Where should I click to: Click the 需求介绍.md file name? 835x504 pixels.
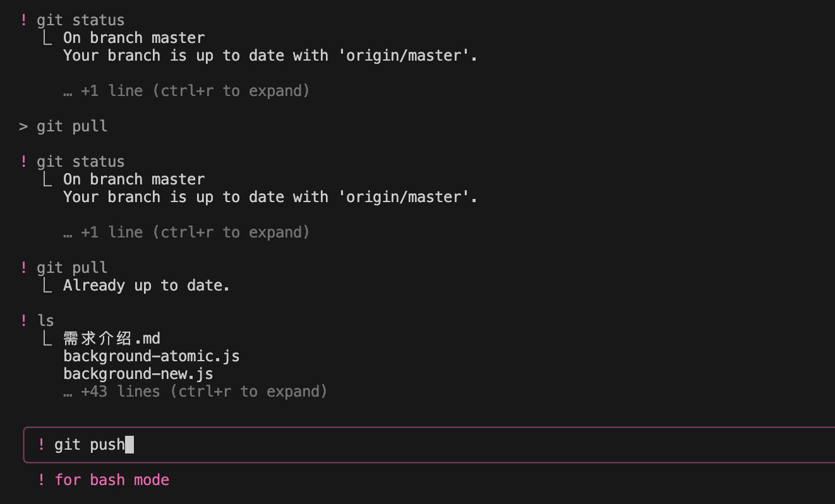(111, 339)
